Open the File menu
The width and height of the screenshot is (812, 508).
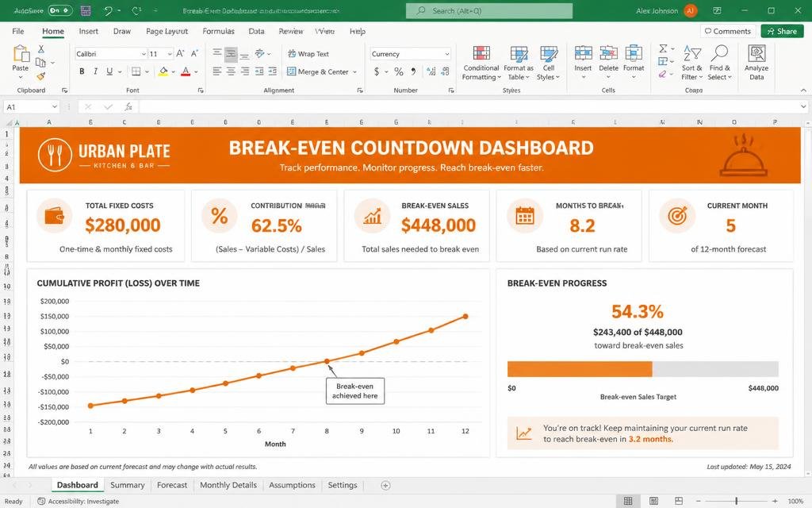tap(18, 31)
